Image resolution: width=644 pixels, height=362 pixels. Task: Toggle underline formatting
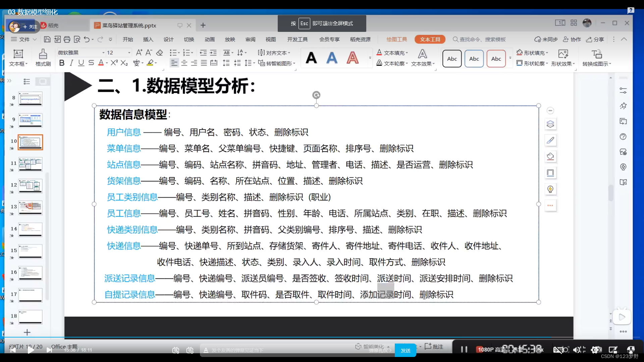click(81, 63)
